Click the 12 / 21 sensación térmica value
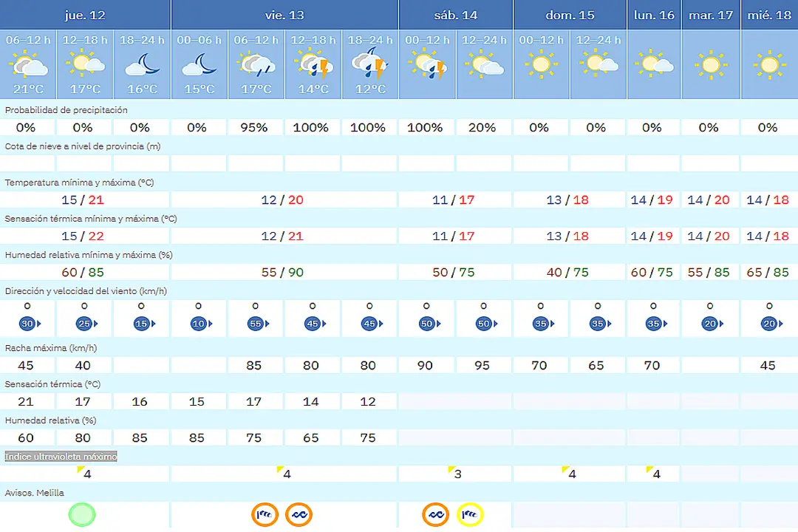 click(282, 236)
